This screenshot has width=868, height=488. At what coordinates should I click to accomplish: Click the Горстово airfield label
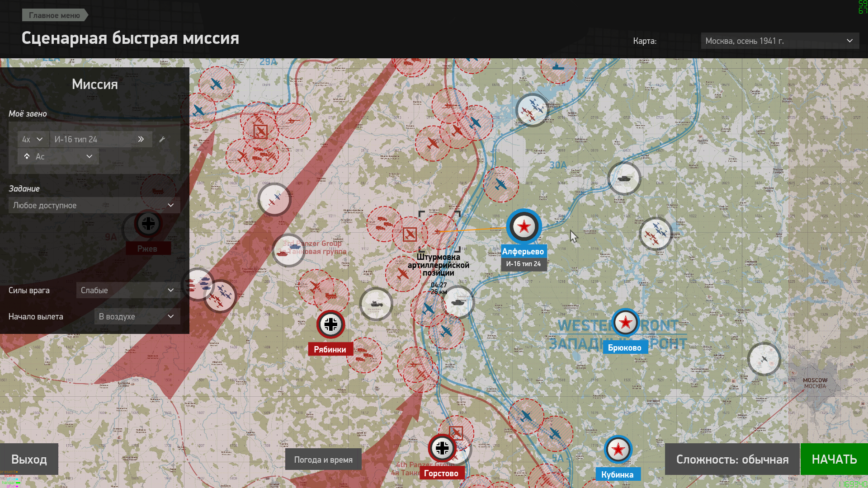coord(441,473)
